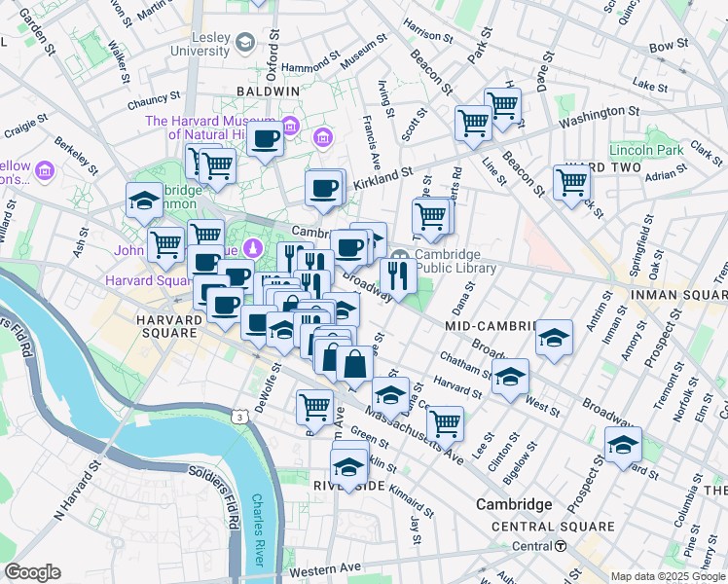
Task: Click shopping cart marker near Washington St and Beacon St
Action: tap(474, 127)
